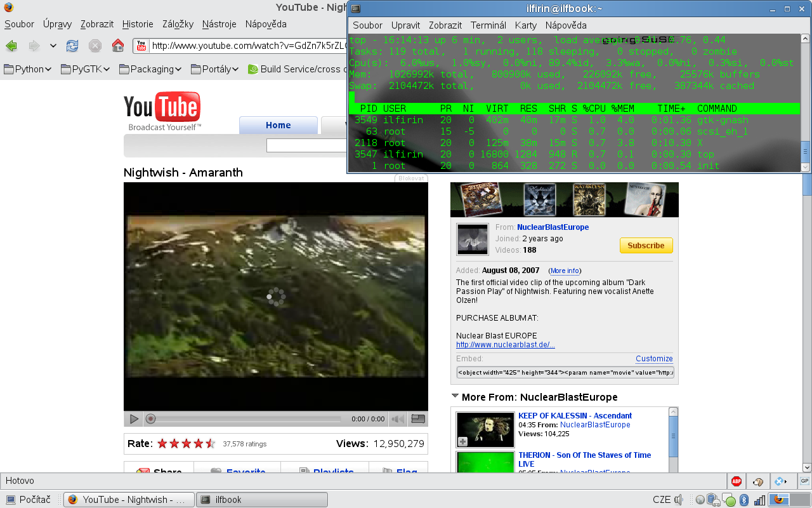Click the CZE keyboard layout indicator

tap(662, 500)
